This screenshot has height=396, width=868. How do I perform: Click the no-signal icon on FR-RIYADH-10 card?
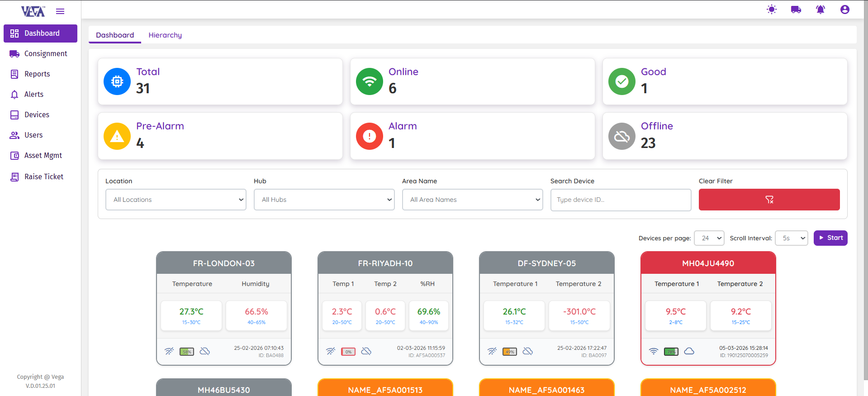click(x=331, y=351)
